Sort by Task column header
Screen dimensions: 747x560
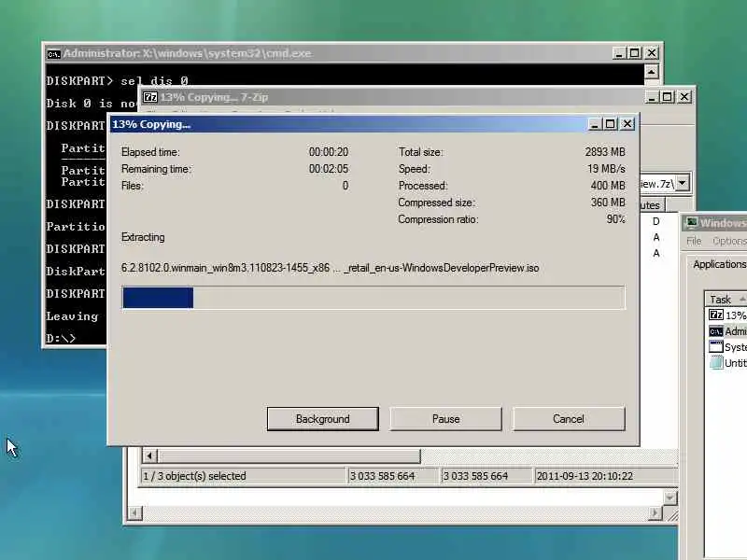726,299
